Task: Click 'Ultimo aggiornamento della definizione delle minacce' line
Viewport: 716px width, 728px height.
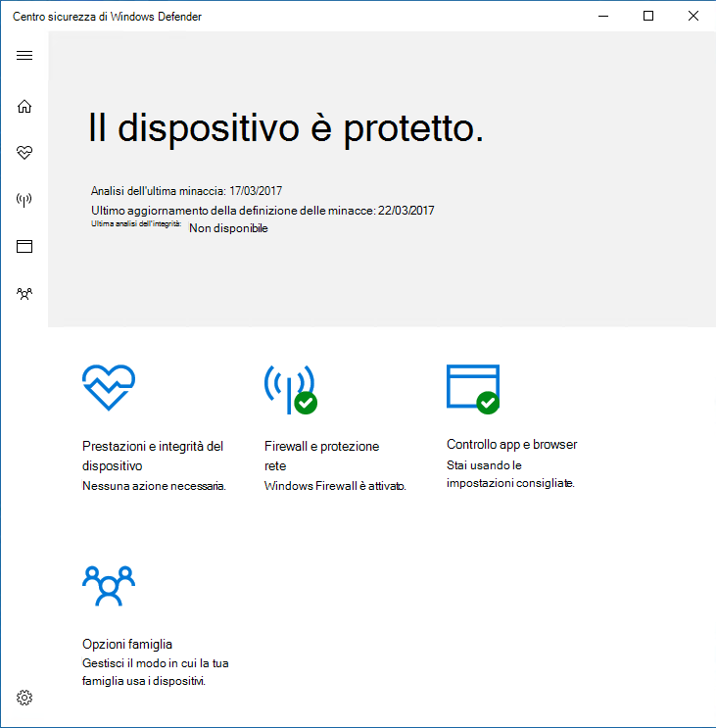Action: pos(263,211)
